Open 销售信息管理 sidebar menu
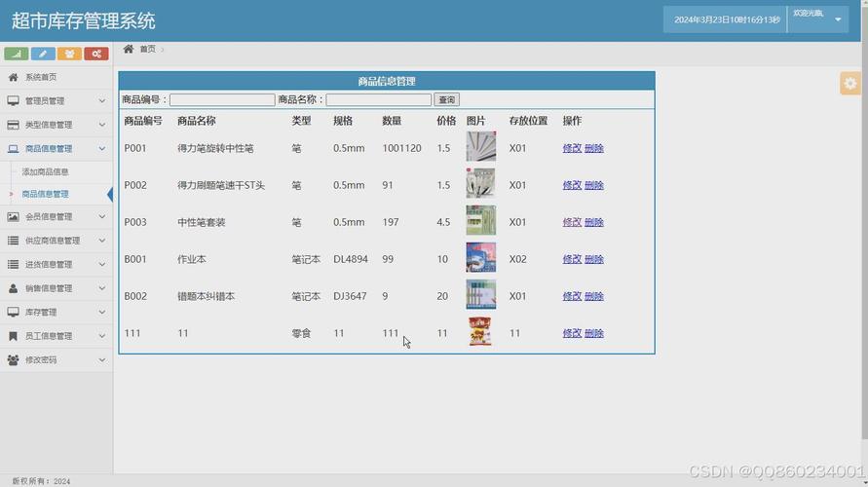868x487 pixels. 57,287
